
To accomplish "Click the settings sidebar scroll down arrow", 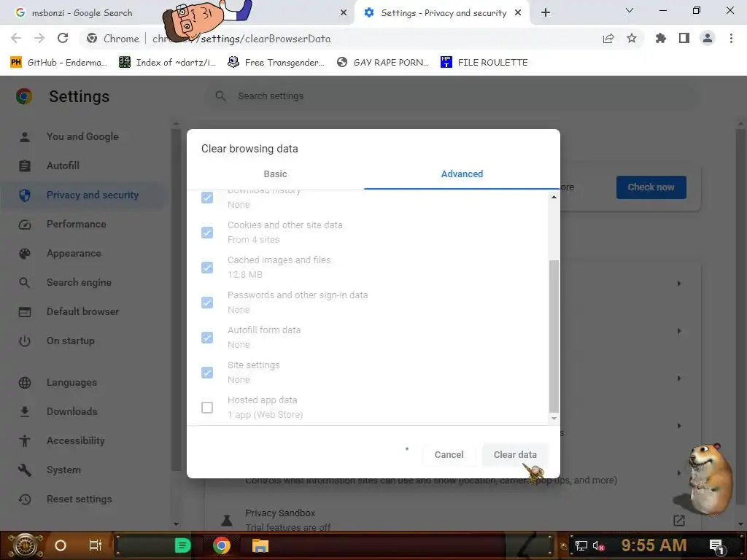I will (177, 524).
